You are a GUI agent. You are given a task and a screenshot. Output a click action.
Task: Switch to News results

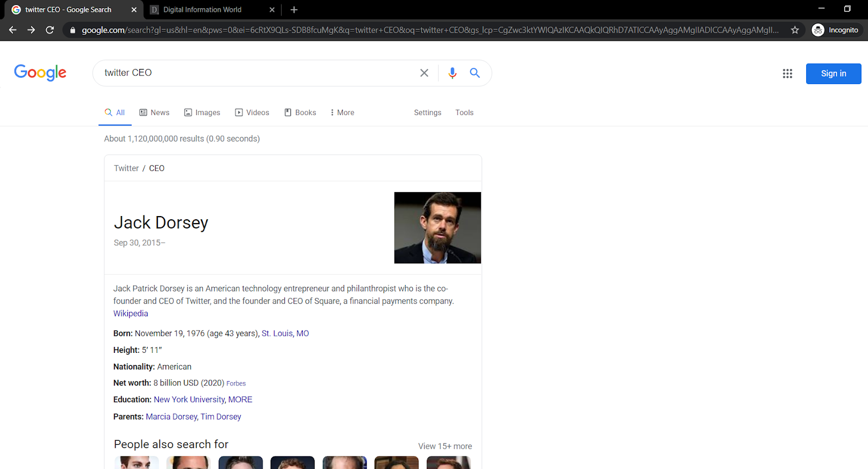[x=155, y=112]
